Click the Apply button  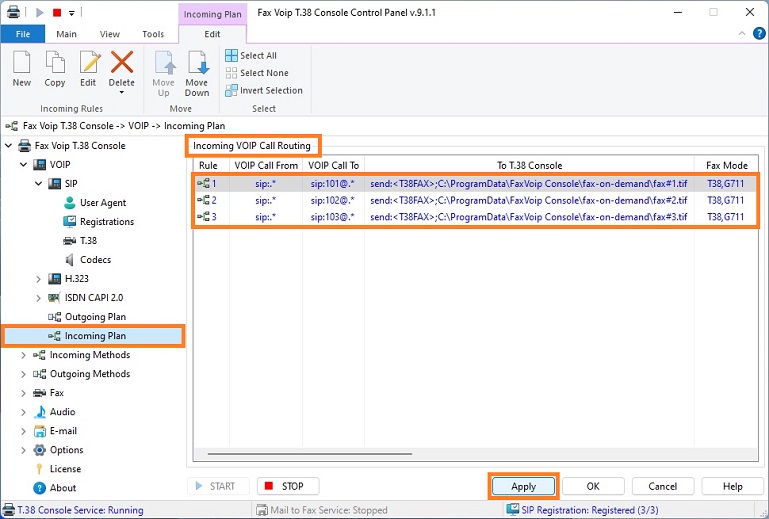tap(523, 487)
